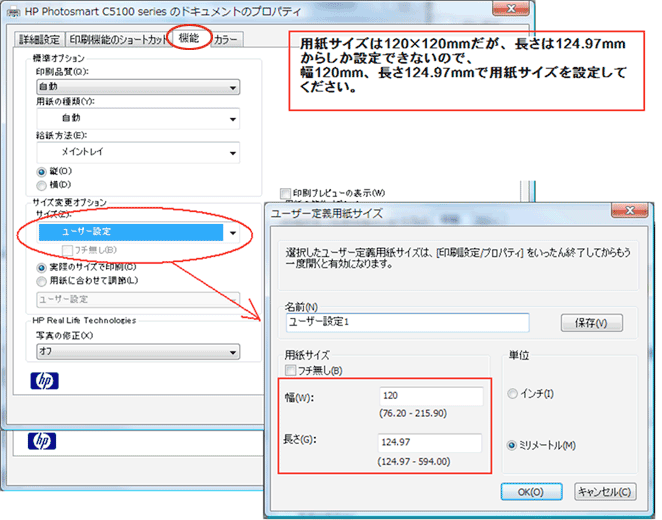Click the HP logo in properties dialog
The image size is (662, 520).
point(44,381)
